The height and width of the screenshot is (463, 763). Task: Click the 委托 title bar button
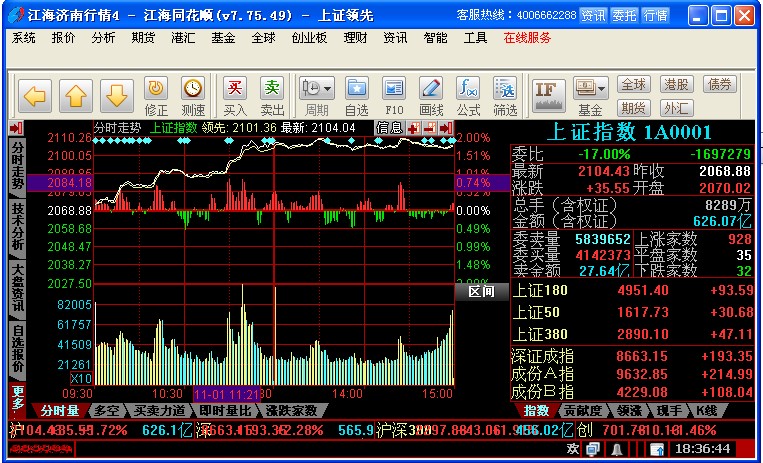point(624,15)
